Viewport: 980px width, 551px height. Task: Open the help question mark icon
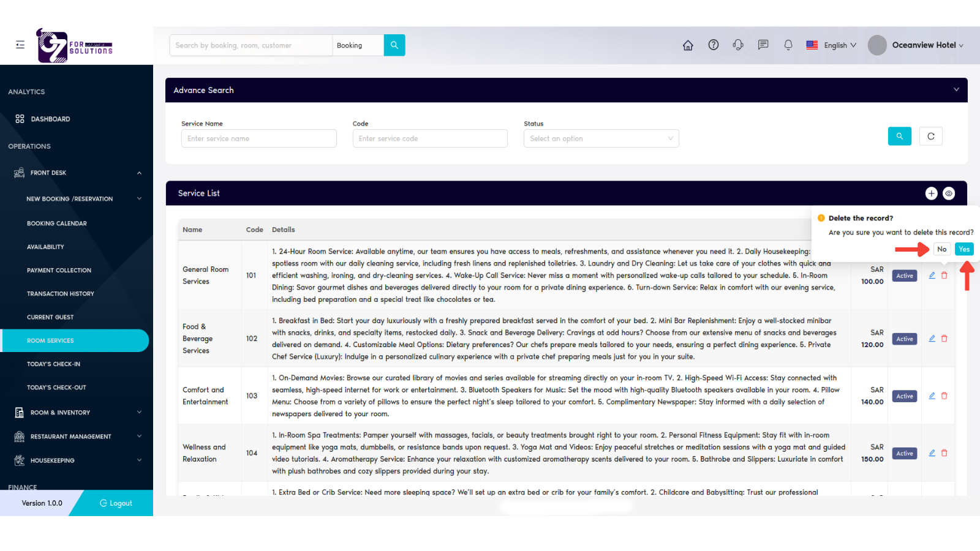point(713,45)
